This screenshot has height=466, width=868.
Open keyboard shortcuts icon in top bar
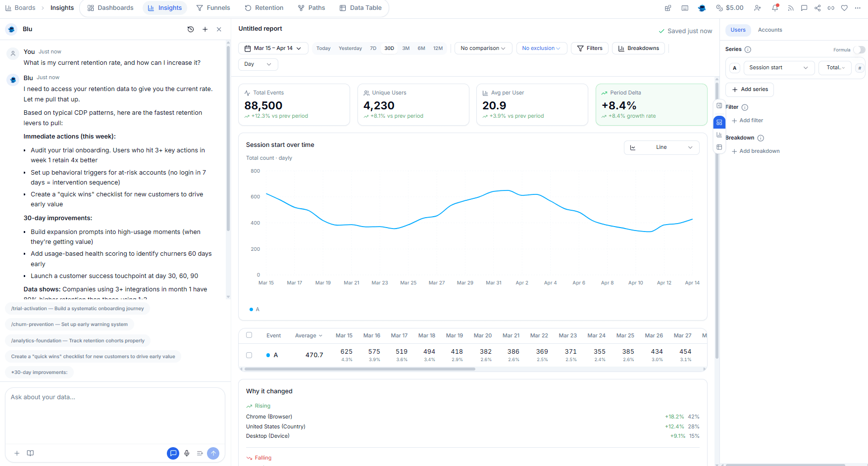[x=685, y=8]
